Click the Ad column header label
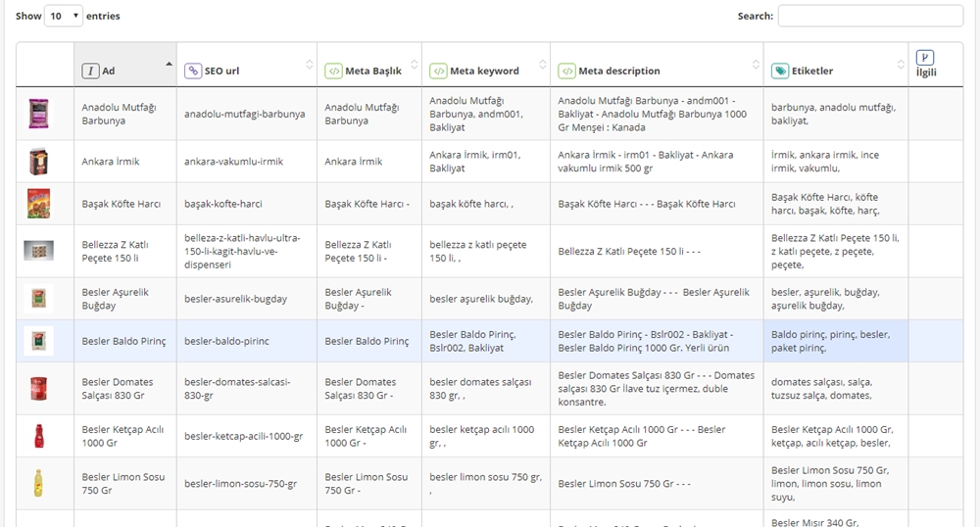Image resolution: width=980 pixels, height=527 pixels. coord(109,71)
